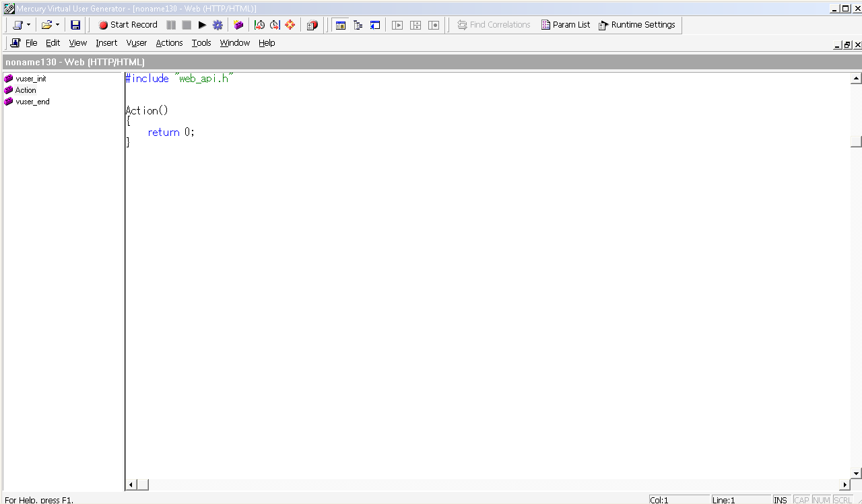The image size is (862, 504).
Task: Open the Insert menu
Action: coord(106,43)
